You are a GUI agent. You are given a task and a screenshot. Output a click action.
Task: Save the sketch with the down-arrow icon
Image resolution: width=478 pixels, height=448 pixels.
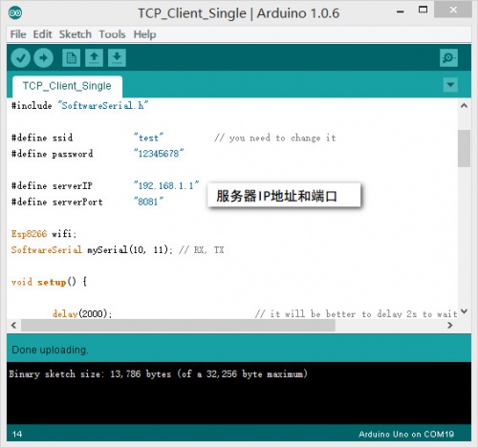(117, 58)
